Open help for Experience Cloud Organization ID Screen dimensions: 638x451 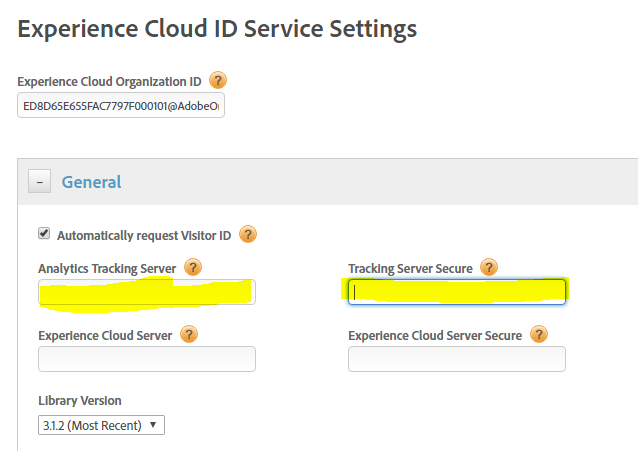tap(217, 81)
